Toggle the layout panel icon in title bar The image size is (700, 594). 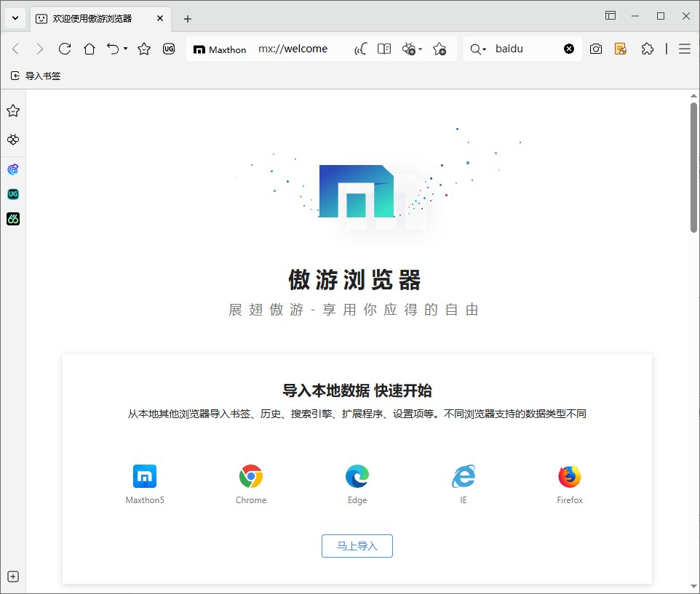pos(610,15)
